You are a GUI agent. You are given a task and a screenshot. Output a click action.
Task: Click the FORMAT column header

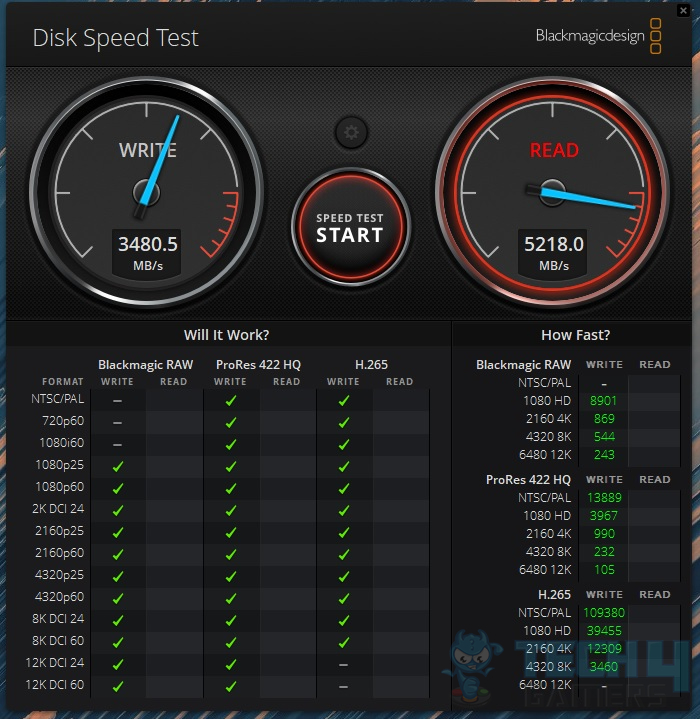point(63,382)
